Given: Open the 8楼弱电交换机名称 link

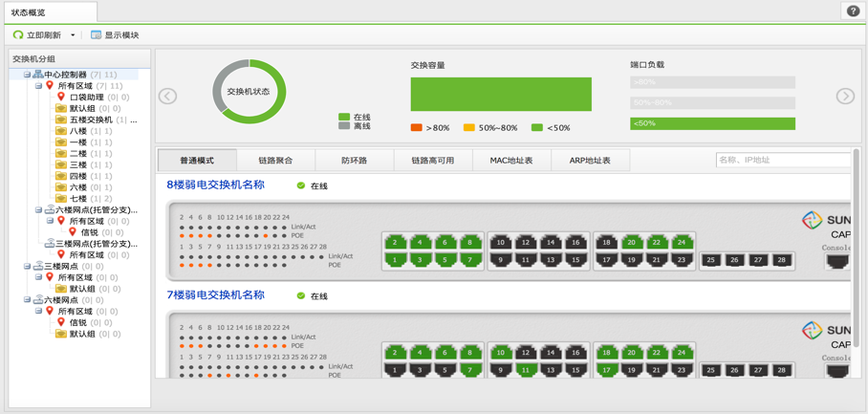Looking at the screenshot, I should pos(215,185).
